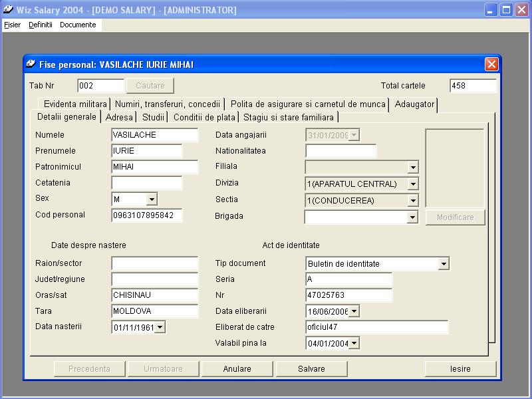Screen dimensions: 532x399
Task: Open the Documente menu
Action: (78, 25)
